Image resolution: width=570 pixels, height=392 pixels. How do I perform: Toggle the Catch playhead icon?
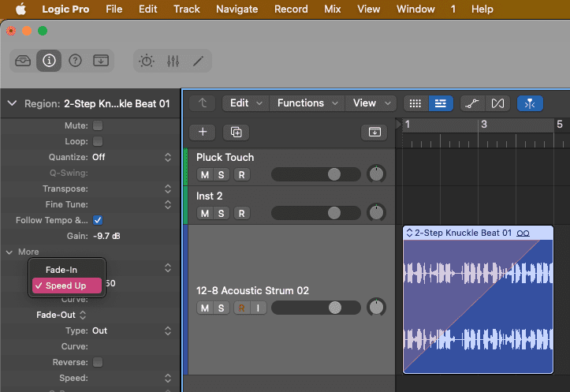[530, 103]
